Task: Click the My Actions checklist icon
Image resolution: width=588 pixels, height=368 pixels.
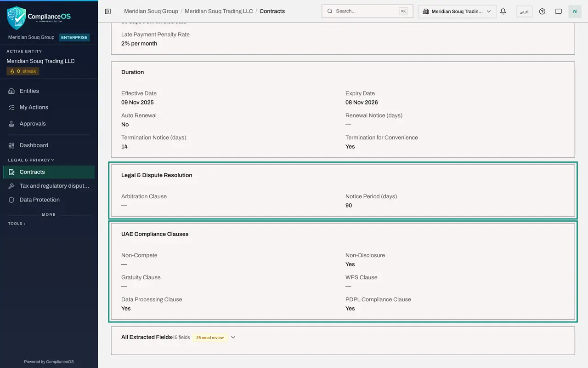Action: (11, 107)
